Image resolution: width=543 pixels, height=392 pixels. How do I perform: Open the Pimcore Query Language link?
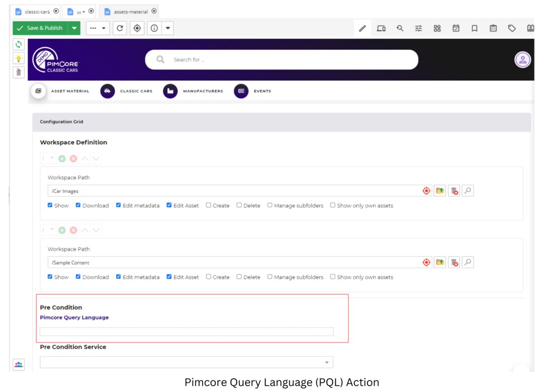[74, 318]
